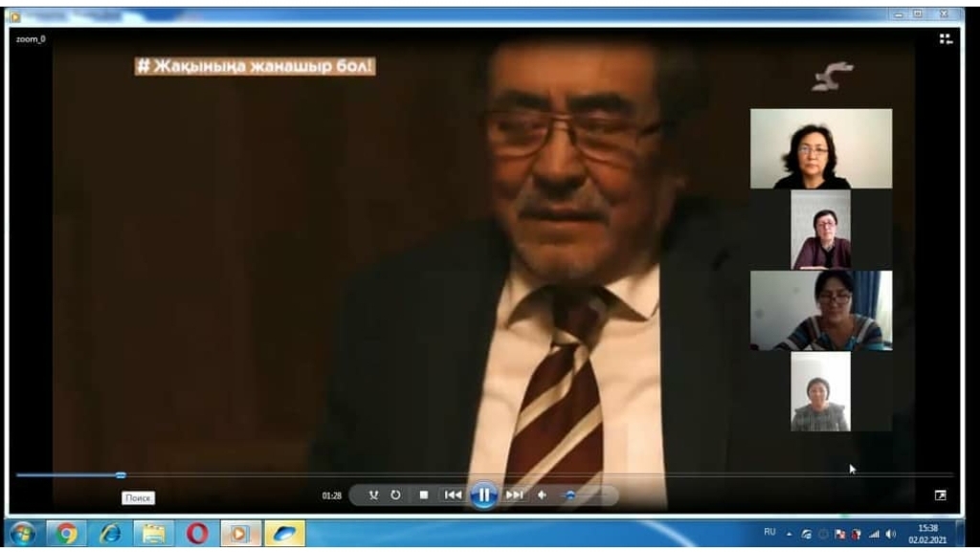Open the Windows Start menu
Image resolution: width=980 pixels, height=552 pixels.
tap(22, 533)
